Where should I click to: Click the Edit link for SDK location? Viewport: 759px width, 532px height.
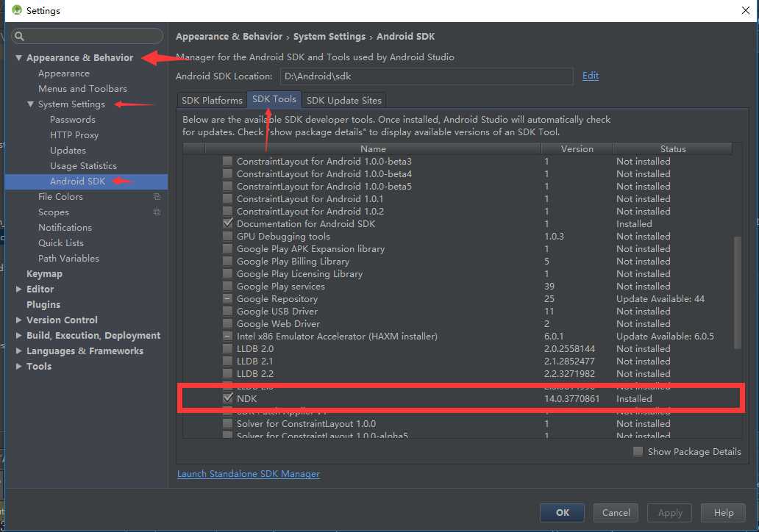click(590, 76)
